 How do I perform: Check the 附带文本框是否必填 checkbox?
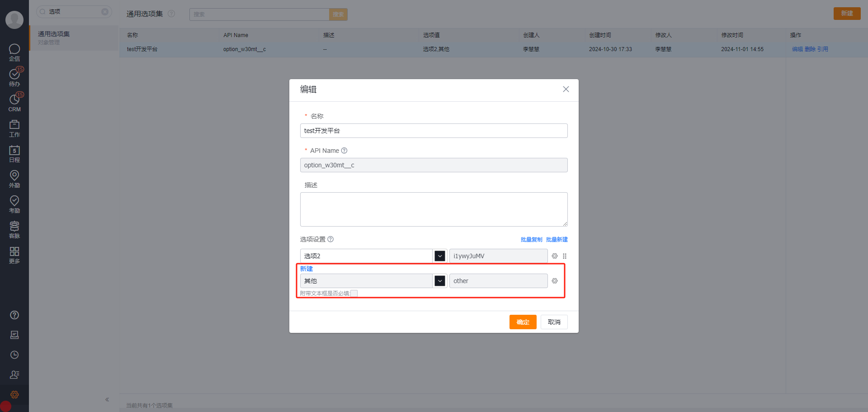[x=354, y=293]
